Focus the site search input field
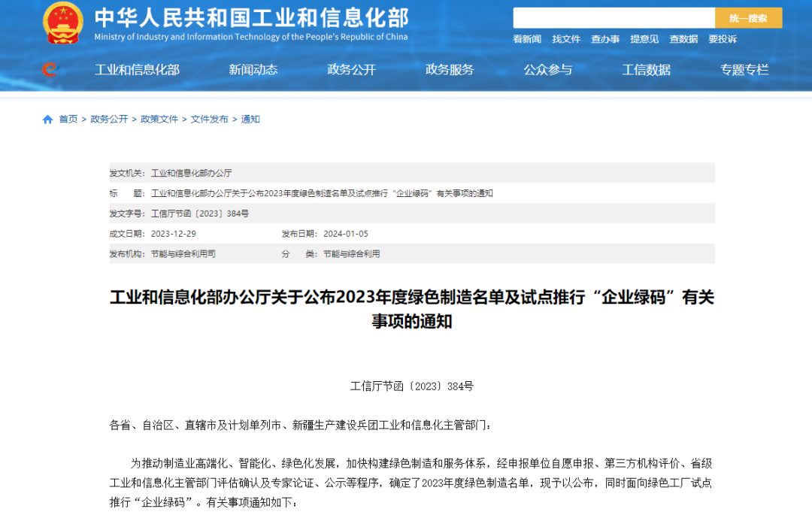 614,18
